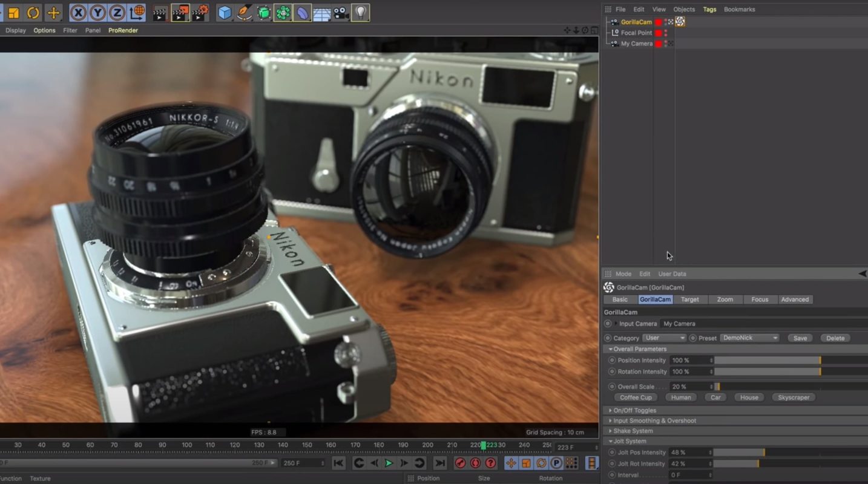Click the Delete preset button

pos(835,338)
